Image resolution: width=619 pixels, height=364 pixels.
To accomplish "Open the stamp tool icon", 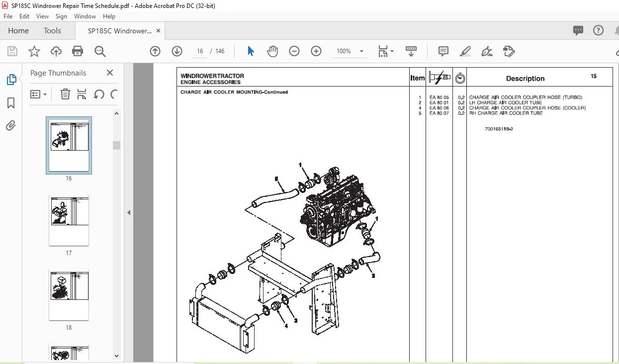I will [x=509, y=51].
